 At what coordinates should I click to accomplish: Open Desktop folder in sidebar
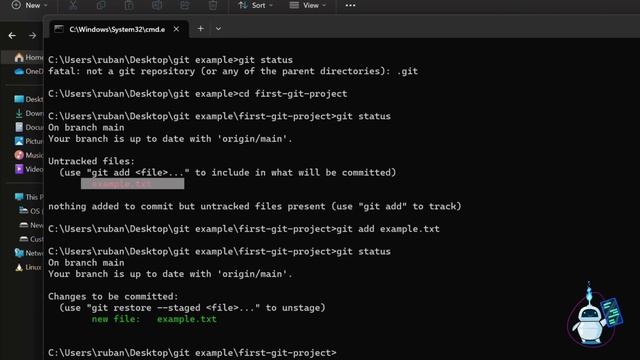(29, 99)
